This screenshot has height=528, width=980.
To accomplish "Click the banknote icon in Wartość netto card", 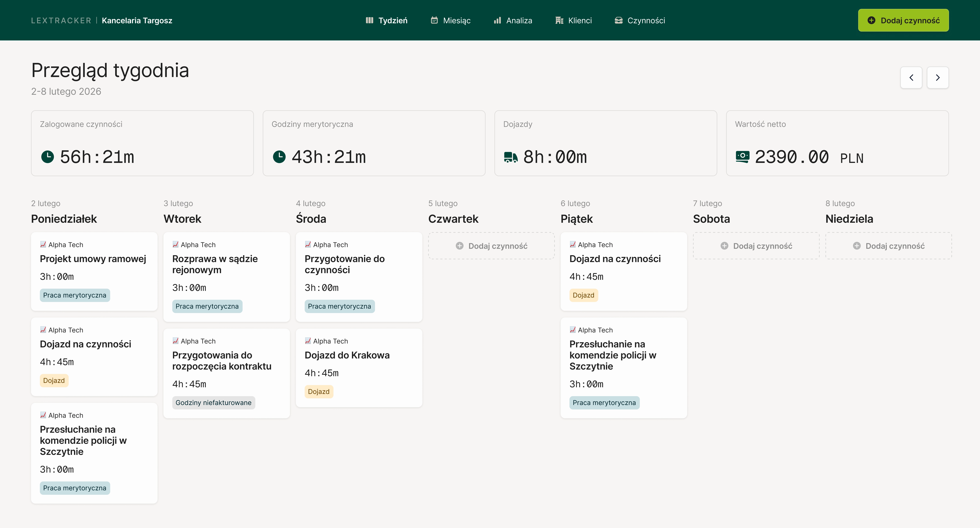I will pyautogui.click(x=743, y=156).
